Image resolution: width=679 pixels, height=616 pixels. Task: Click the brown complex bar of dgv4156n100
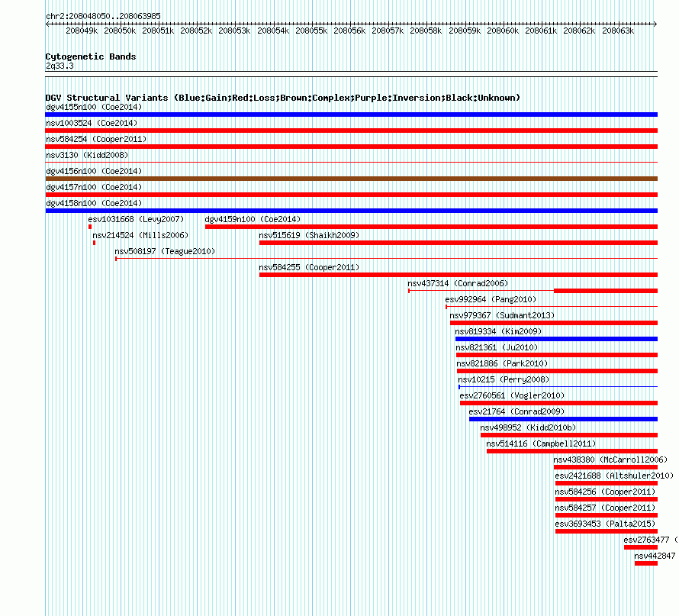pyautogui.click(x=352, y=179)
